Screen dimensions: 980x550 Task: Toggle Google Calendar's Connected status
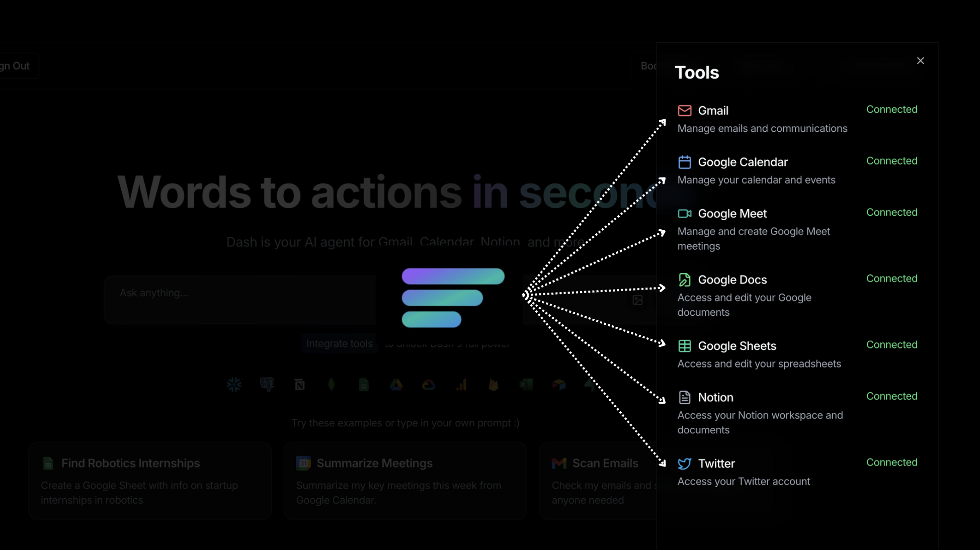[x=891, y=161]
